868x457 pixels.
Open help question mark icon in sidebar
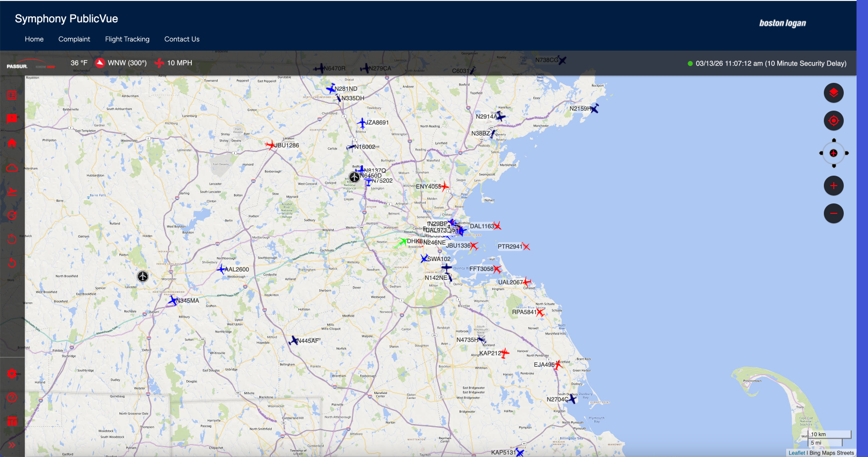click(x=12, y=397)
